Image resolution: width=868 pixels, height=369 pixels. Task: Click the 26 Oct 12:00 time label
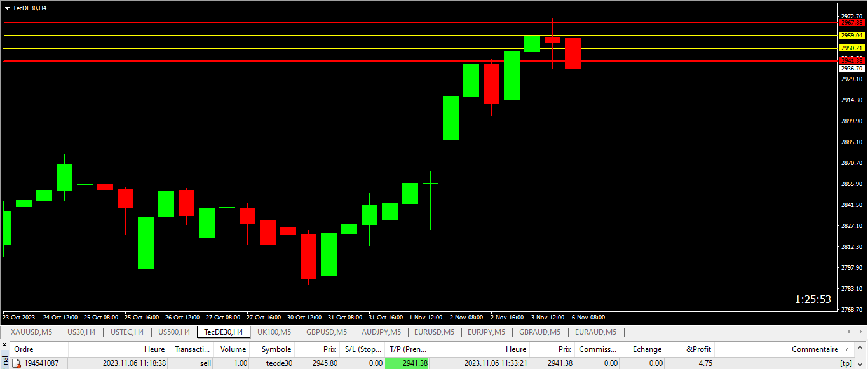(x=182, y=317)
